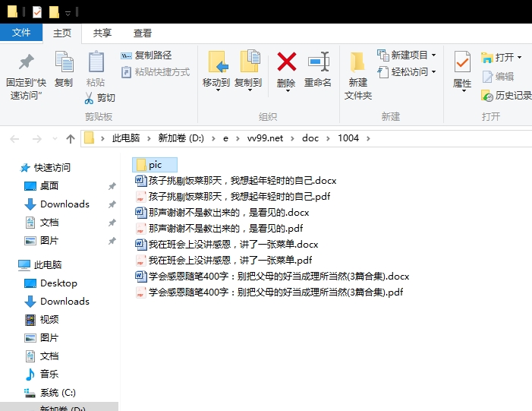
Task: Click the Copy icon in clipboard group
Action: pyautogui.click(x=64, y=62)
